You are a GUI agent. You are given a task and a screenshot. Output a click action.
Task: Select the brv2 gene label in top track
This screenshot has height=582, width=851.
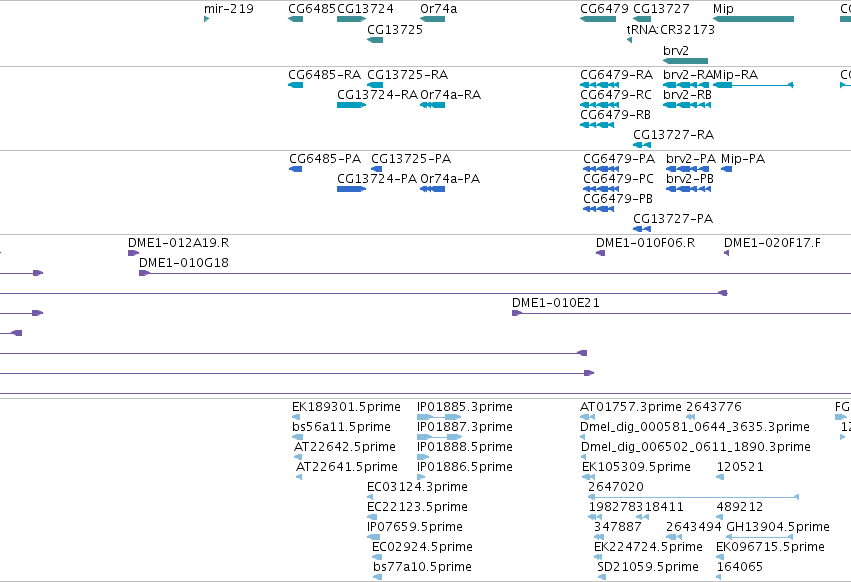point(676,50)
